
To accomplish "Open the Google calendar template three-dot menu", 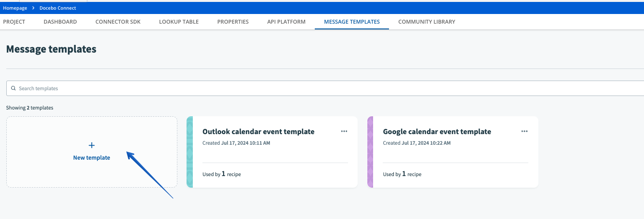I will tap(524, 131).
